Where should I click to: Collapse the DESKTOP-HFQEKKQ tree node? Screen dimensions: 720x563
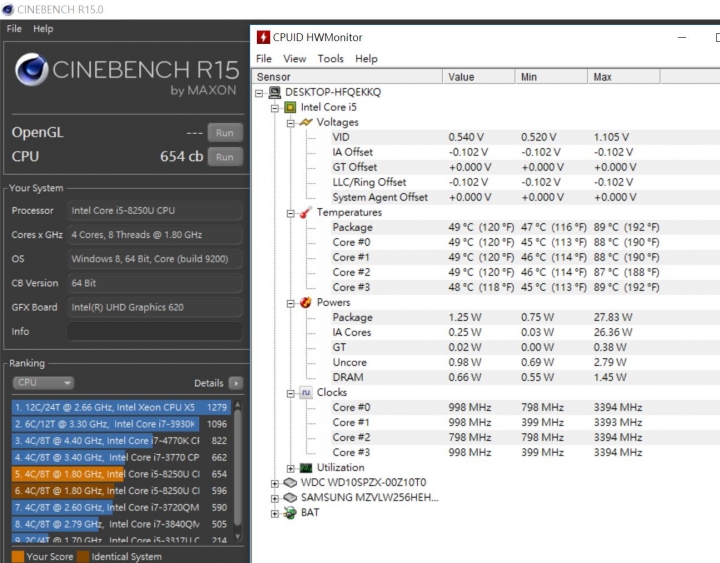259,93
